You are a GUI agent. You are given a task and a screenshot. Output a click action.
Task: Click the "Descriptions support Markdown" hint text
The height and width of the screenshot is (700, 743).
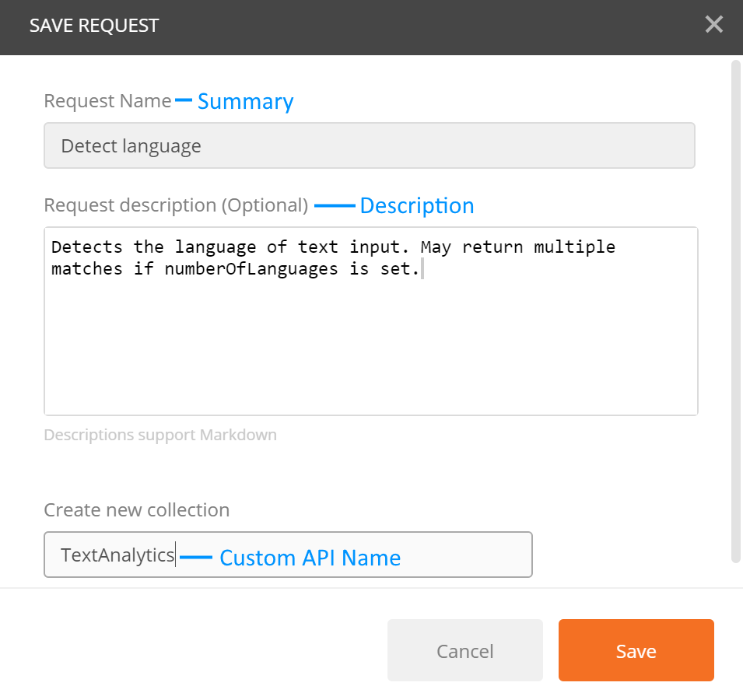[160, 435]
